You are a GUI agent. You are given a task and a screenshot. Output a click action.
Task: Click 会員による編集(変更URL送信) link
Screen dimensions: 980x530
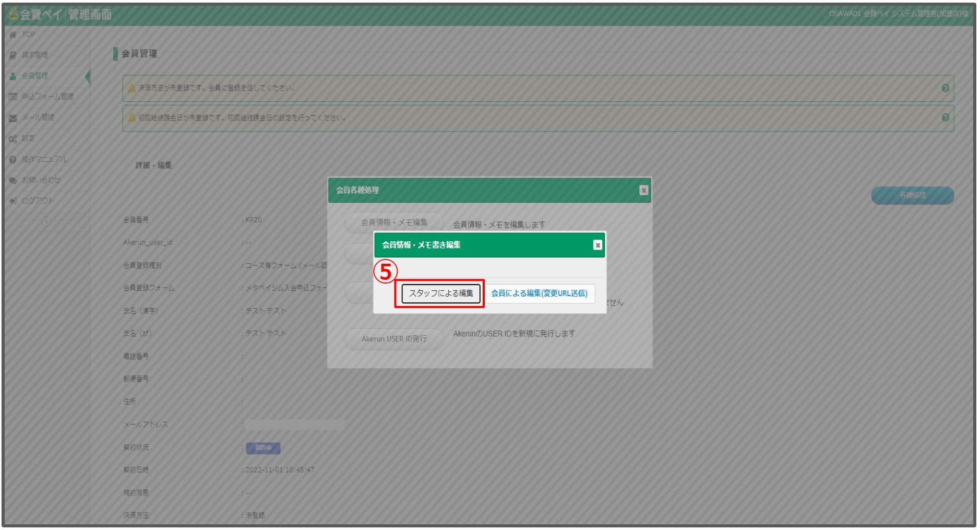point(539,293)
